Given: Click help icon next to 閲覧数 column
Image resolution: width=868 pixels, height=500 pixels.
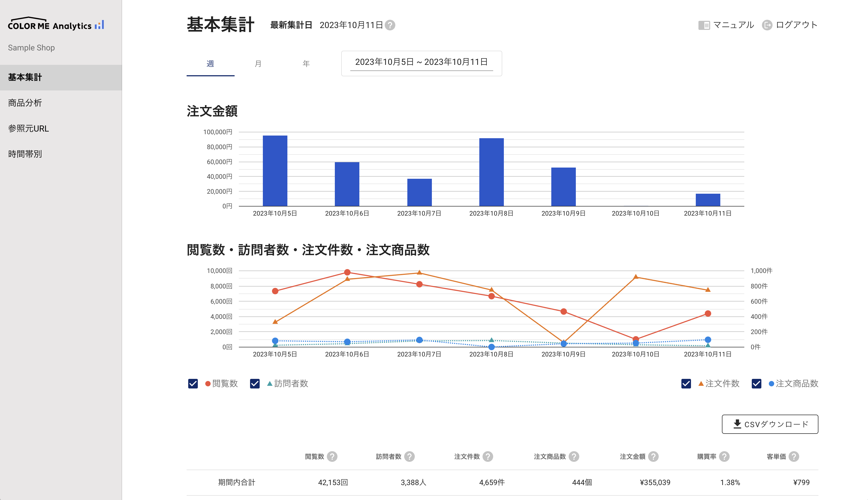Looking at the screenshot, I should (332, 457).
